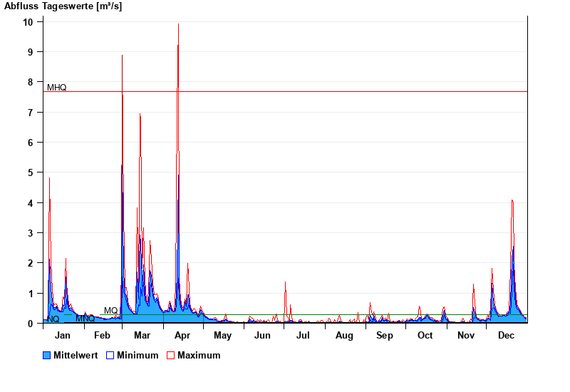Viewport: 570px width, 392px height.
Task: Select the Jul month label
Action: click(x=304, y=336)
